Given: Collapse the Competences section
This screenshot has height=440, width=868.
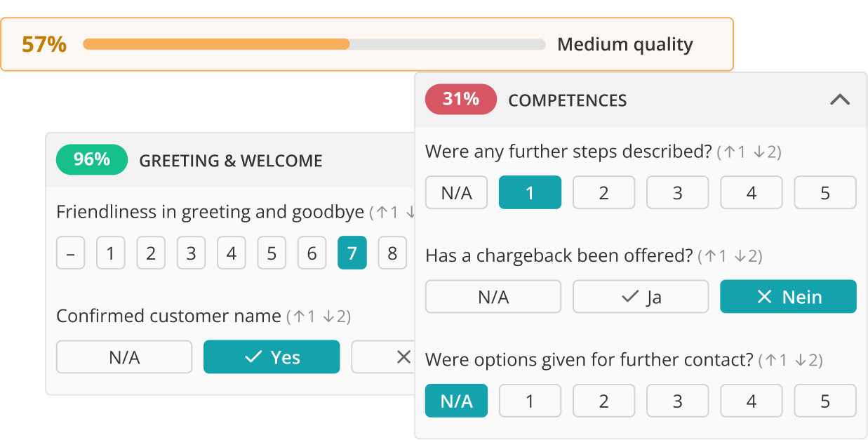Looking at the screenshot, I should point(840,100).
